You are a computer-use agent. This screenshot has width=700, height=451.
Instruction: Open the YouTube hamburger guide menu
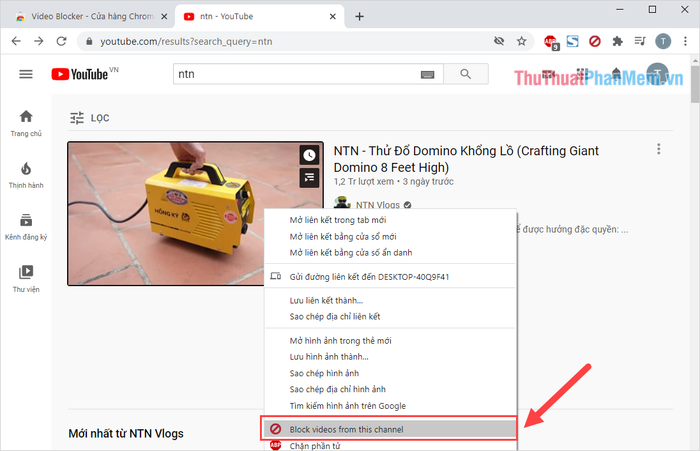point(26,74)
